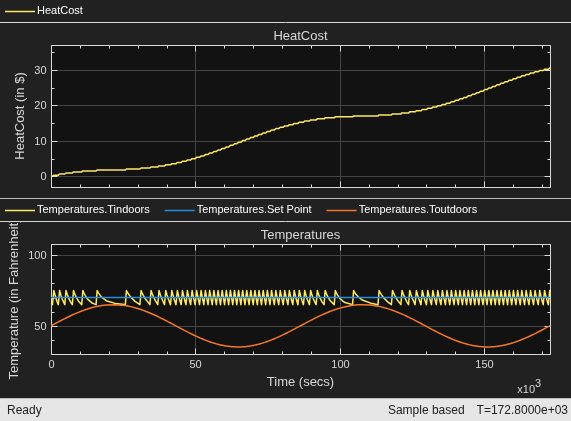Click the blue Set Point legend line swatch
This screenshot has height=421, width=571.
click(180, 210)
